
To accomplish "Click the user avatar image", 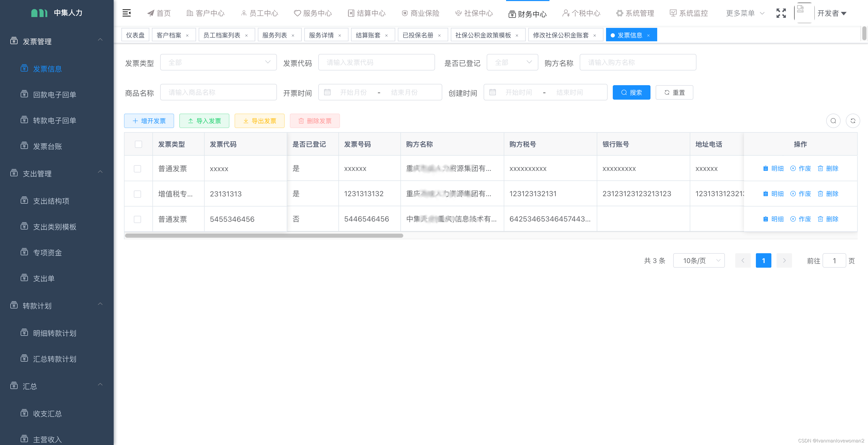I will [804, 13].
